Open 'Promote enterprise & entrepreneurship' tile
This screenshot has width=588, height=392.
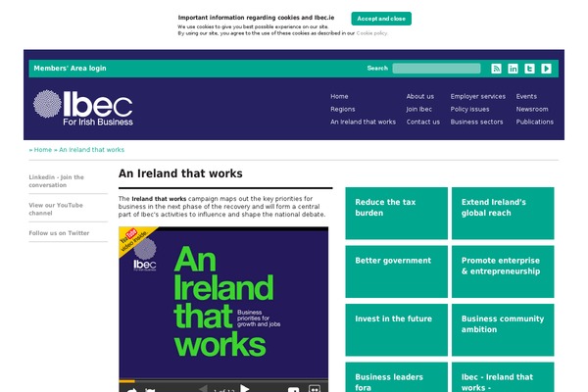pyautogui.click(x=503, y=271)
